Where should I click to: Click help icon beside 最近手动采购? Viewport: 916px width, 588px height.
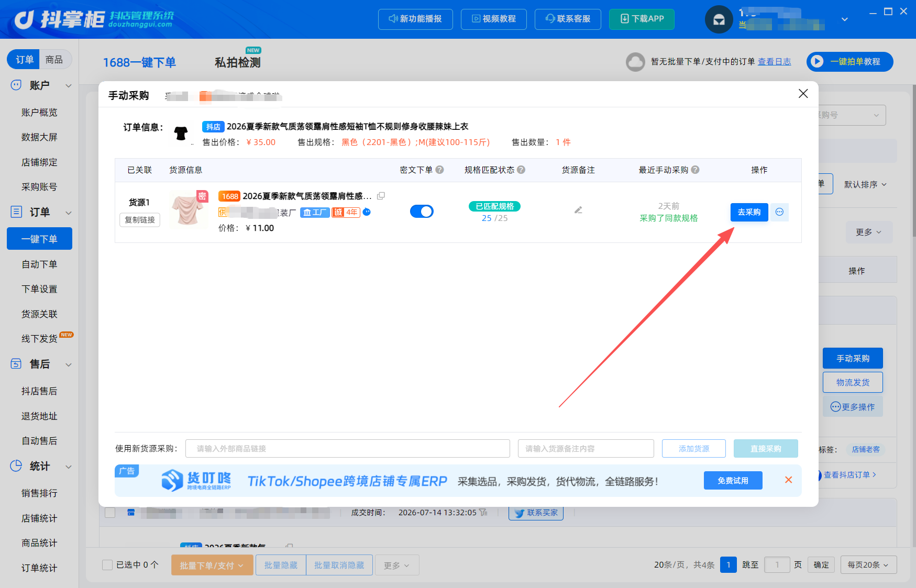[x=696, y=170]
